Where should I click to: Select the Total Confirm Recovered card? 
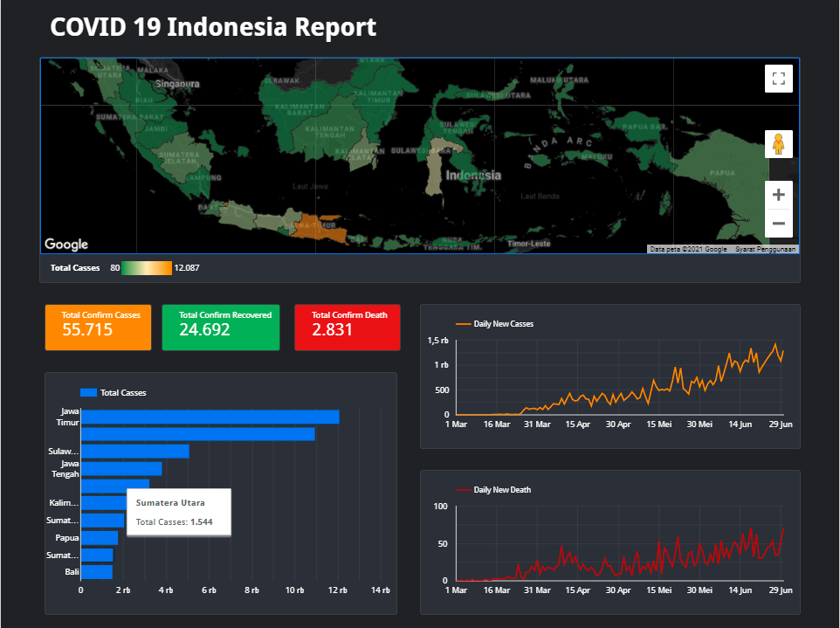coord(220,327)
